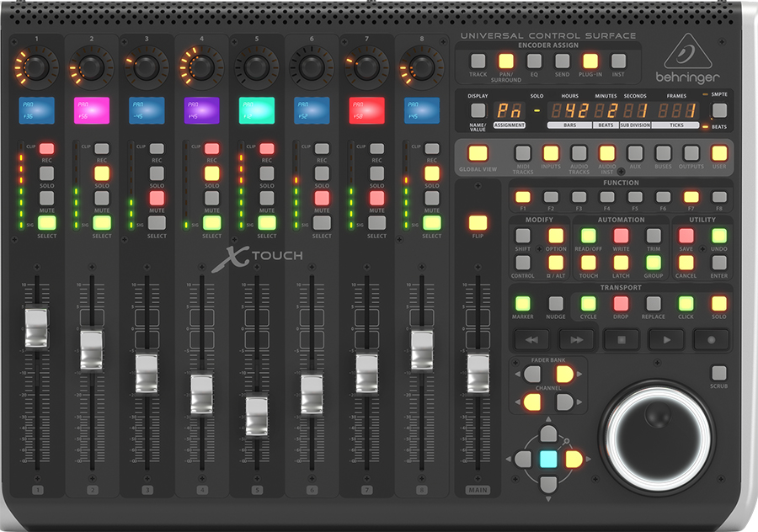Click the up arrow navigation key
Image resolution: width=758 pixels, height=532 pixels.
pyautogui.click(x=548, y=434)
